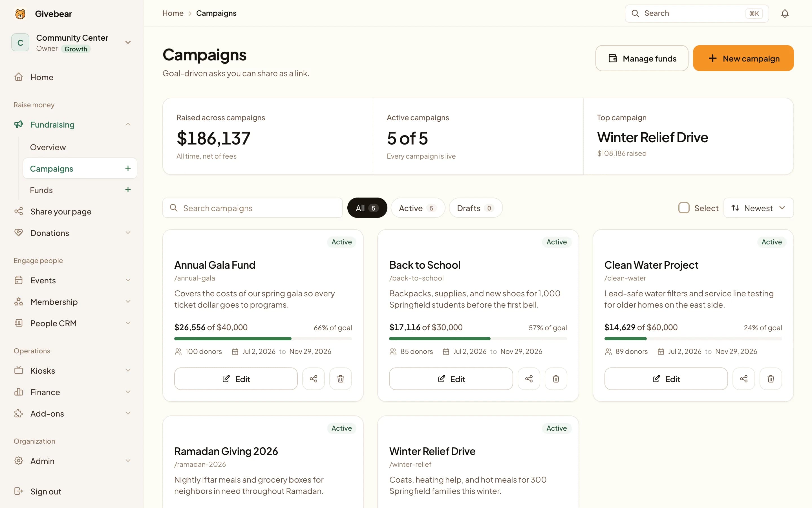The height and width of the screenshot is (508, 812).
Task: Click the Share your page icon
Action: pyautogui.click(x=18, y=211)
